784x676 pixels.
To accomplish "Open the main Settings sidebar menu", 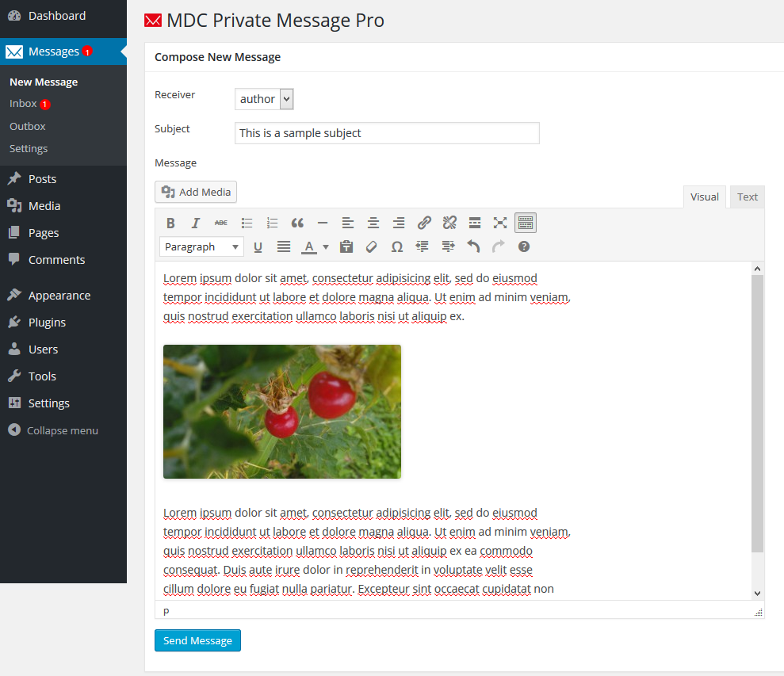I will [x=63, y=403].
